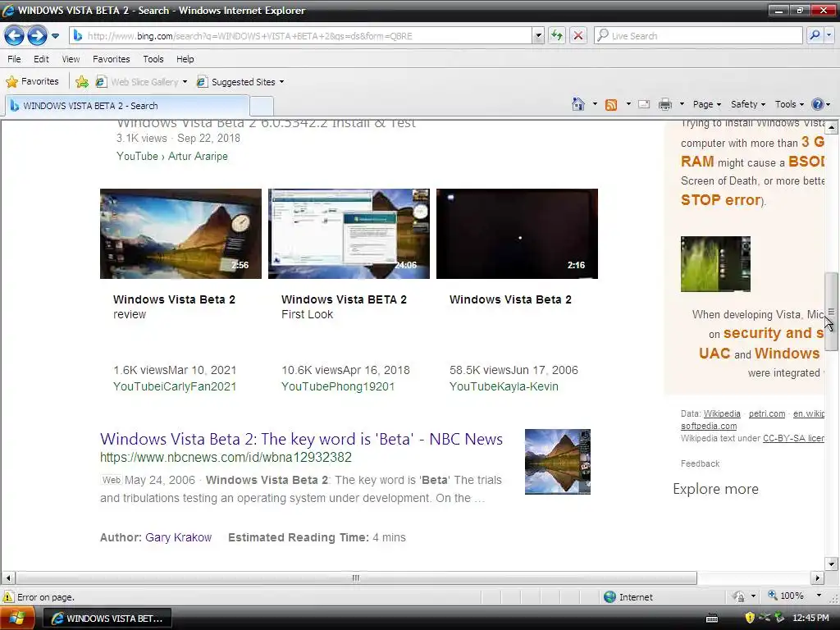This screenshot has width=840, height=630.
Task: Click the nbcnews.com URL under headline
Action: point(226,457)
